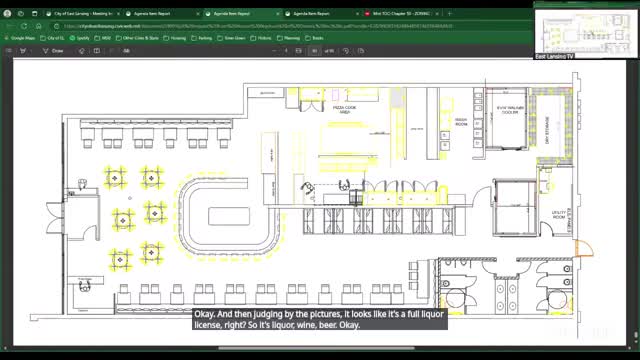Switch to the second tab, Agenda Item Report
Image resolution: width=640 pixels, height=360 pixels.
[162, 13]
